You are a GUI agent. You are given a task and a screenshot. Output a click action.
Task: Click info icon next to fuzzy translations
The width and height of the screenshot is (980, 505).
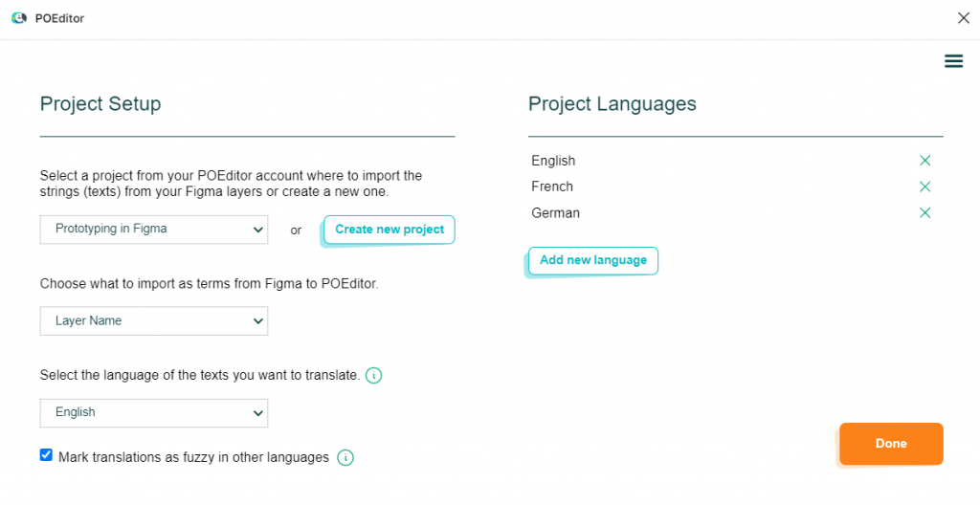pos(345,457)
